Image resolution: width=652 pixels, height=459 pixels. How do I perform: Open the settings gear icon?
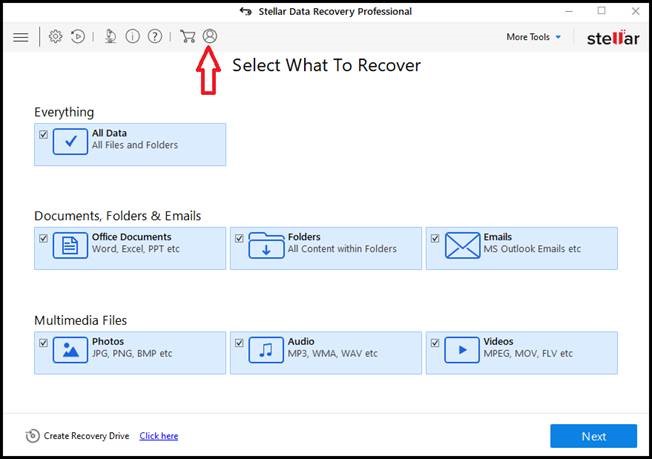tap(55, 37)
